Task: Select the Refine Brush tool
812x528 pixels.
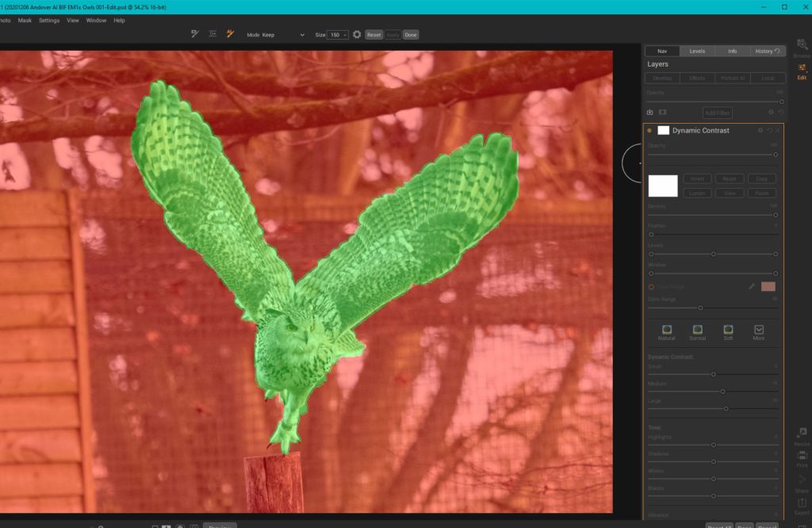Action: click(213, 33)
